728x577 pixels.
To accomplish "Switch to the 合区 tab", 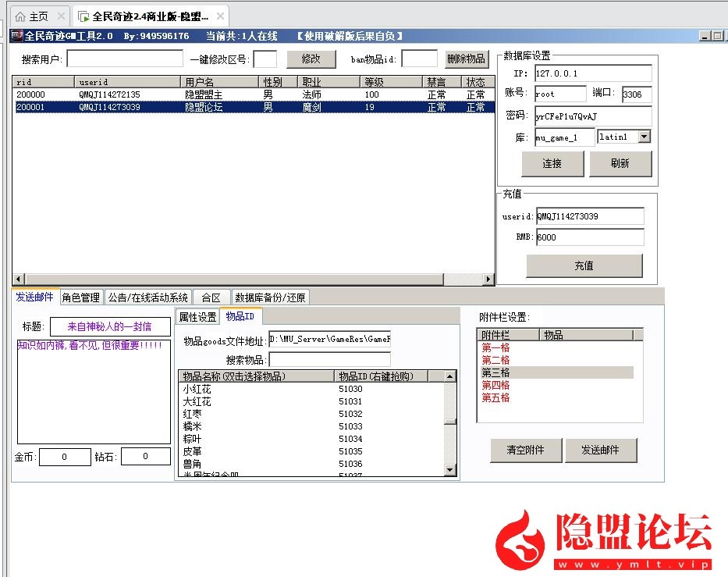I will 211,297.
